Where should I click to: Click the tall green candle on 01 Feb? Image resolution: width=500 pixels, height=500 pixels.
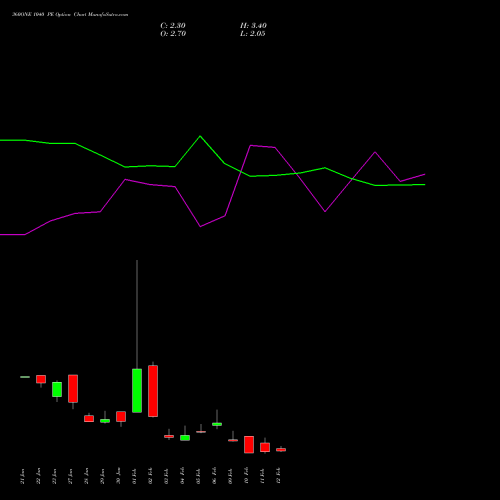click(x=137, y=391)
